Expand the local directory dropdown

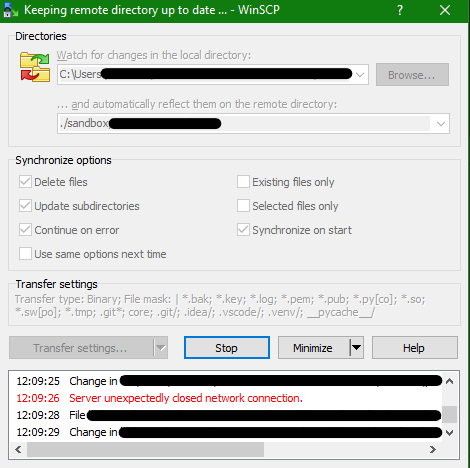360,75
